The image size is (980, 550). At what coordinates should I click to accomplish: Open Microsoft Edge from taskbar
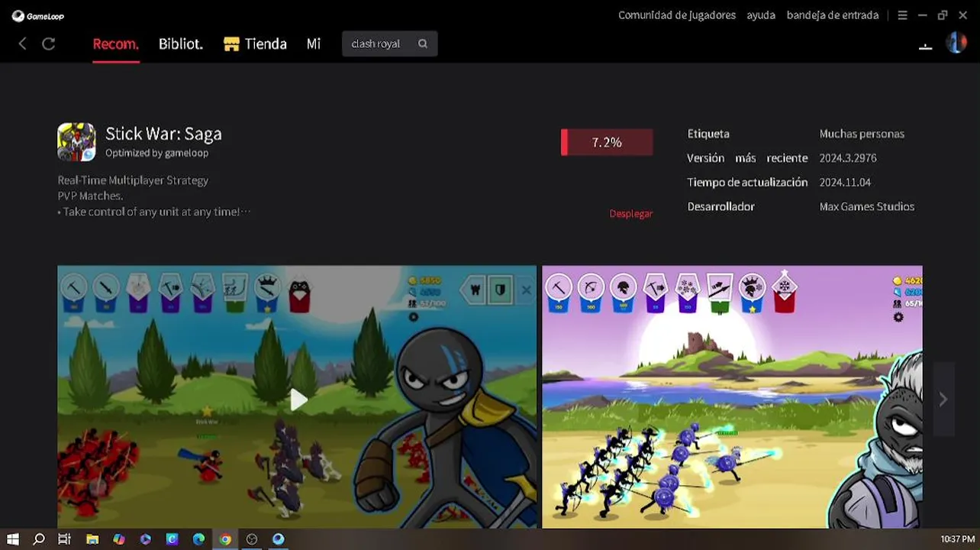(x=198, y=539)
